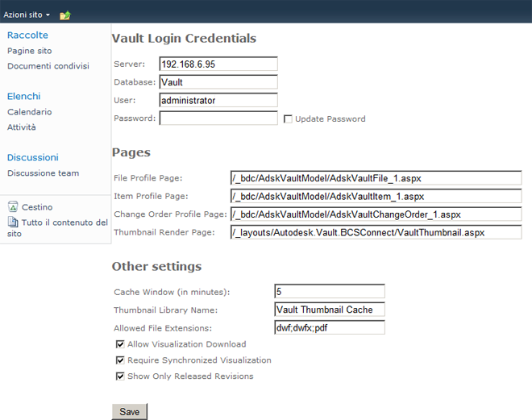The height and width of the screenshot is (420, 532).
Task: Open the Cestino link
Action: [x=37, y=207]
